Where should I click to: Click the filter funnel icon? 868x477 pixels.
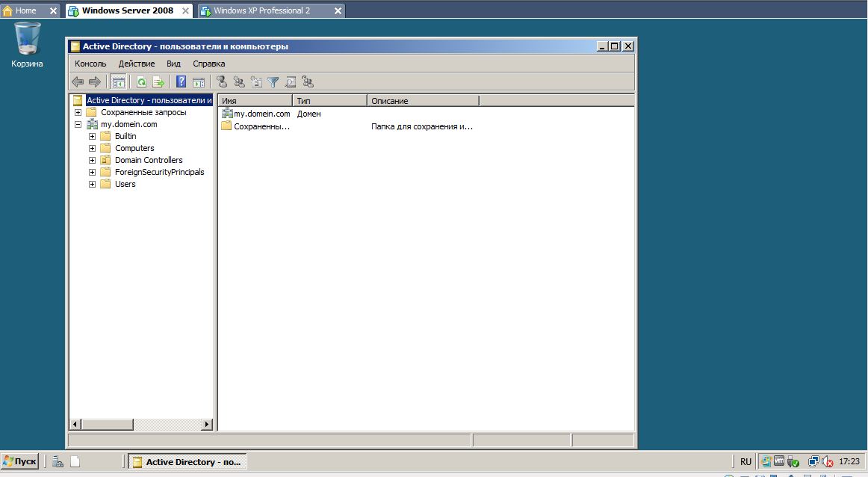tap(273, 82)
